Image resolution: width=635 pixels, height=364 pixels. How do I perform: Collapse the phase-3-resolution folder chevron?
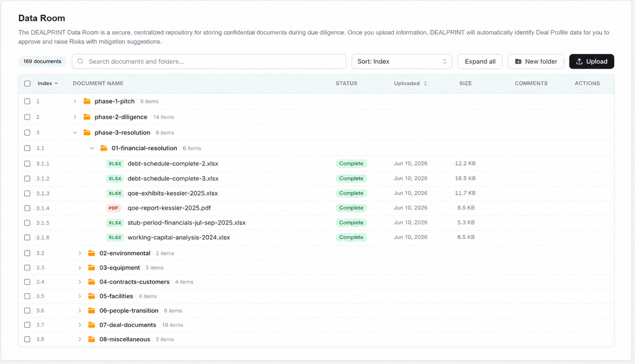pyautogui.click(x=75, y=132)
